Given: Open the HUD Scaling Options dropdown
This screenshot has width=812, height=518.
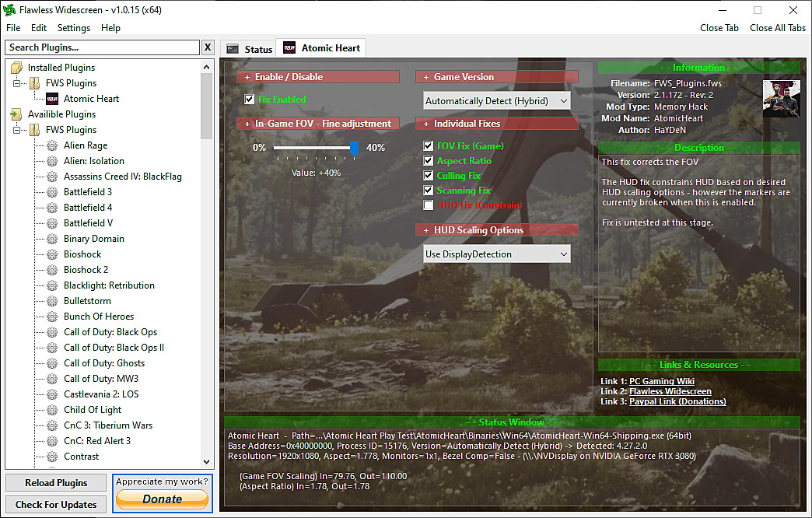Looking at the screenshot, I should [x=496, y=254].
